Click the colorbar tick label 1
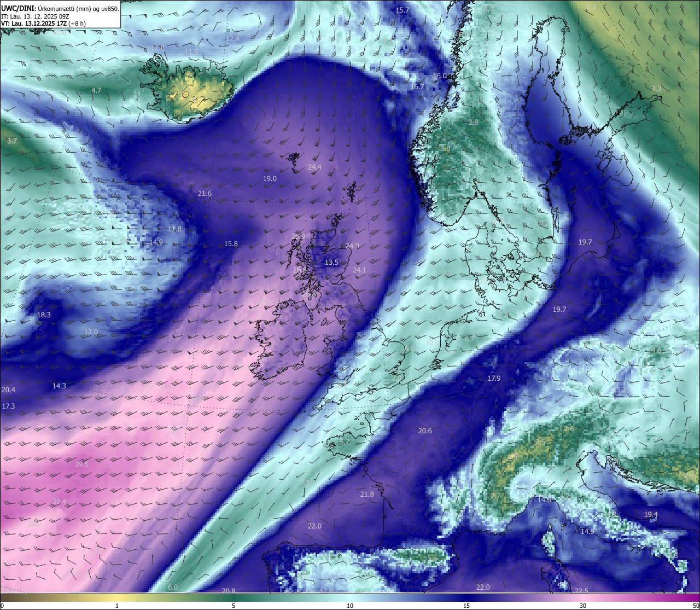The height and width of the screenshot is (610, 700). (116, 606)
